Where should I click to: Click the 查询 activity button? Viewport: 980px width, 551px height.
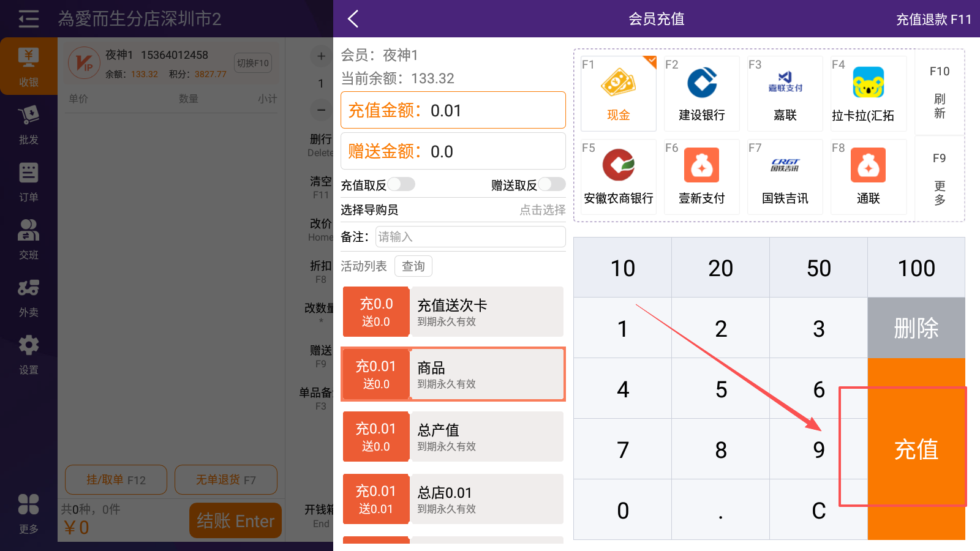tap(413, 266)
